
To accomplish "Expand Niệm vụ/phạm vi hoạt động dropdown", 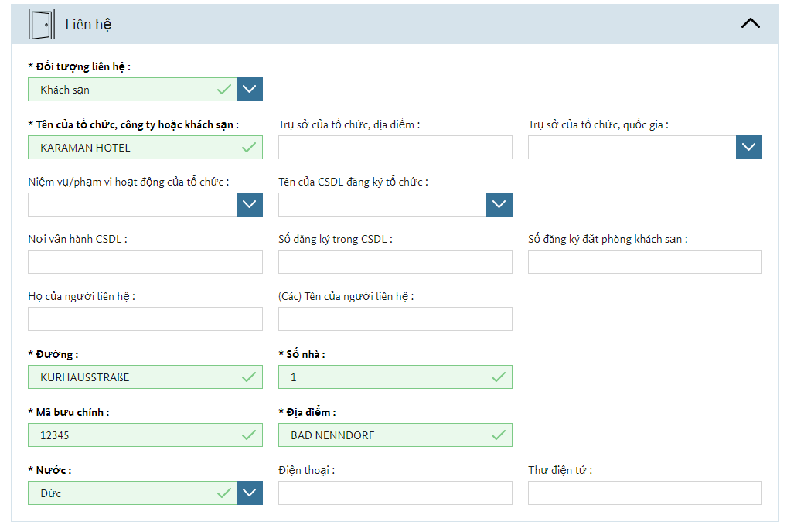I will click(x=250, y=205).
